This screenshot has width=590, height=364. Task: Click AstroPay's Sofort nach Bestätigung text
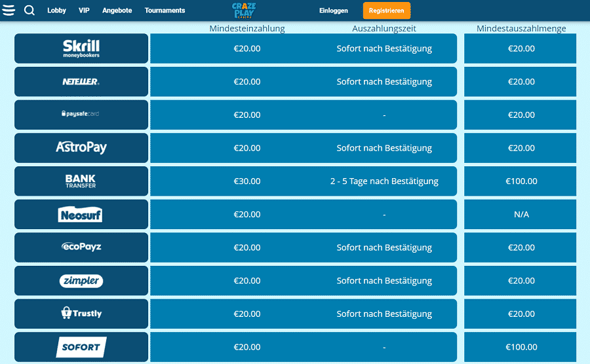coord(384,149)
